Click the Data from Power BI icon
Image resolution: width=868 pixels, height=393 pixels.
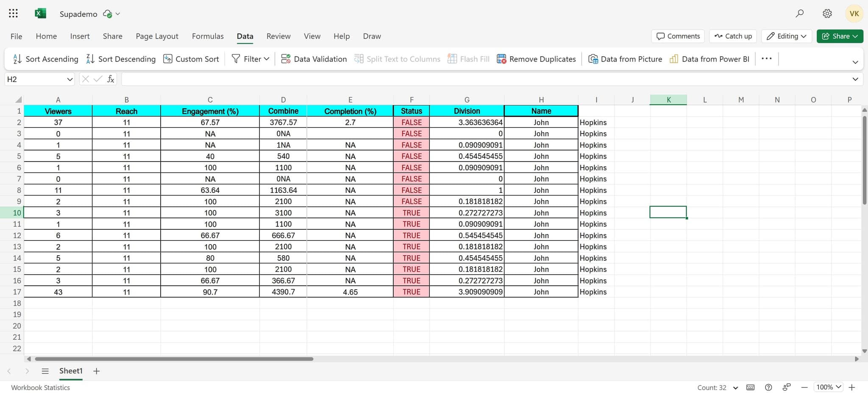674,59
